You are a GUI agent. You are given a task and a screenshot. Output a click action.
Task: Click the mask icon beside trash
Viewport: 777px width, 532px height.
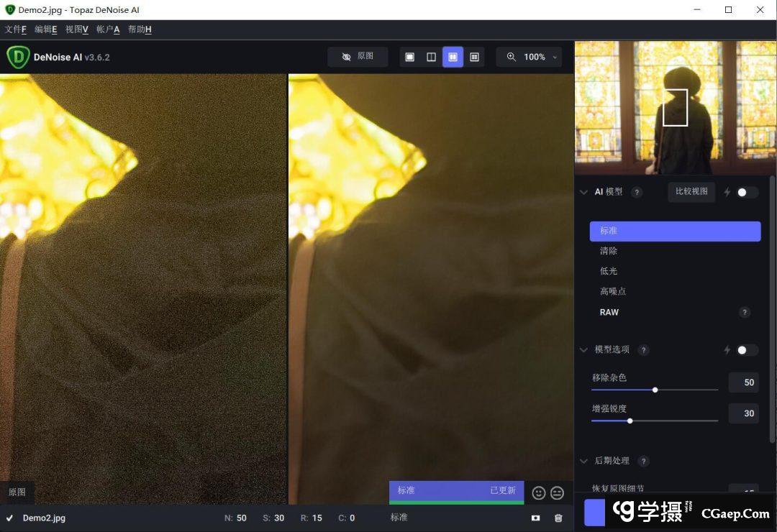click(536, 518)
